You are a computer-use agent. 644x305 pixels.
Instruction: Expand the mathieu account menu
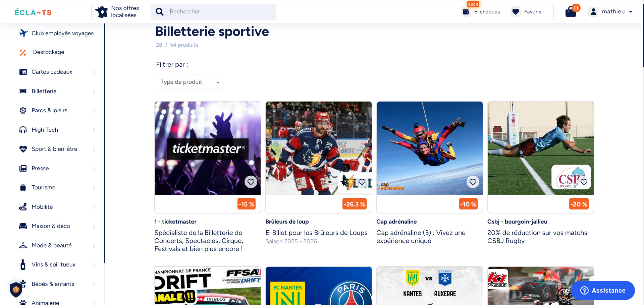click(x=611, y=12)
